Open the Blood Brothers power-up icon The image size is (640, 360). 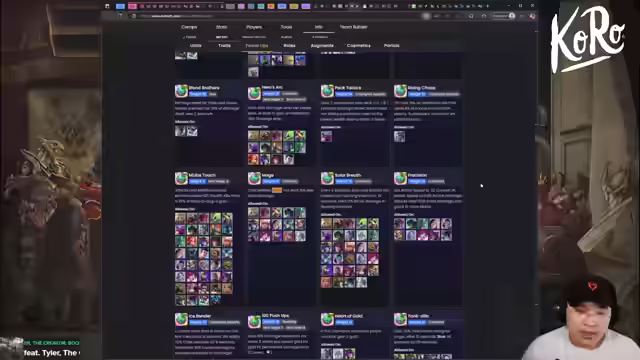[x=181, y=91]
